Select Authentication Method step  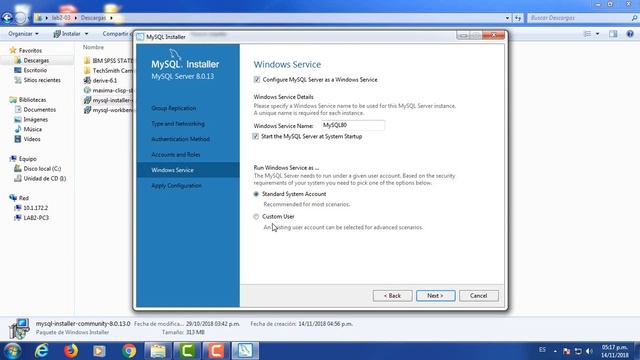pyautogui.click(x=180, y=139)
